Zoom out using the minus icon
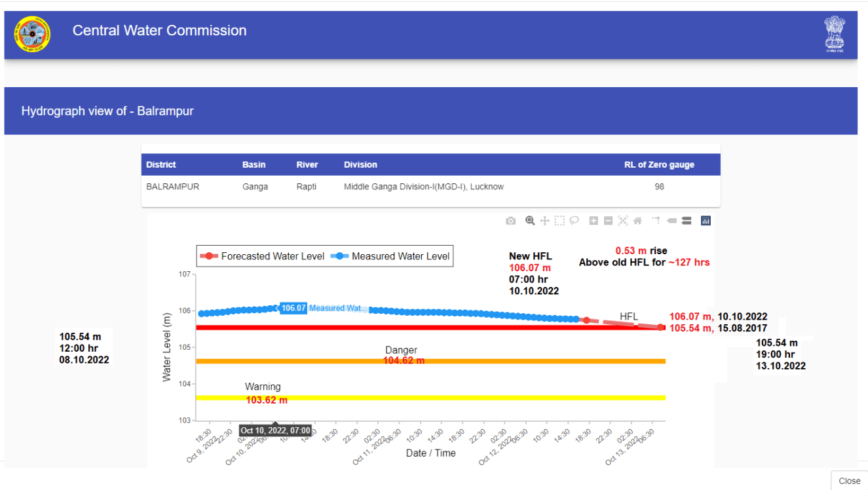This screenshot has height=490, width=868. pyautogui.click(x=608, y=221)
